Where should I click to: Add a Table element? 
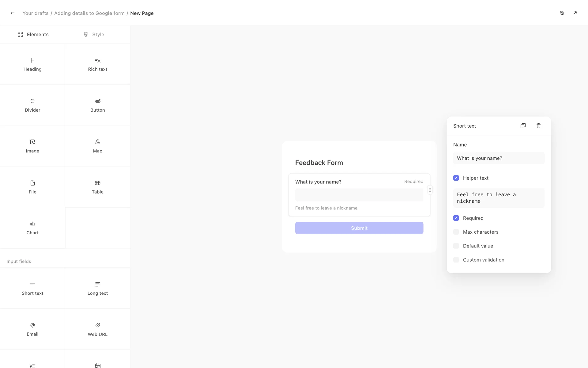pos(97,187)
